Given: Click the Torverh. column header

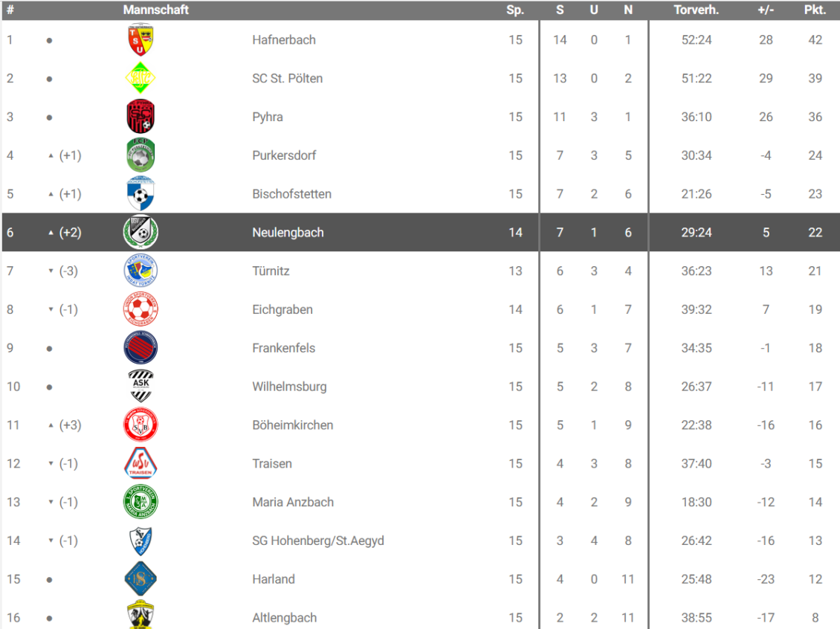Looking at the screenshot, I should click(696, 10).
